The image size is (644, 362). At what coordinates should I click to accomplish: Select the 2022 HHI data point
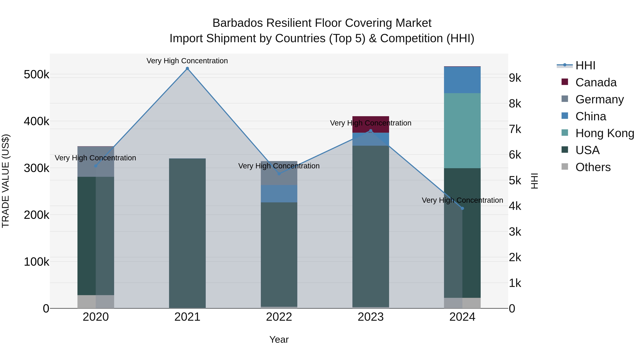coord(279,174)
